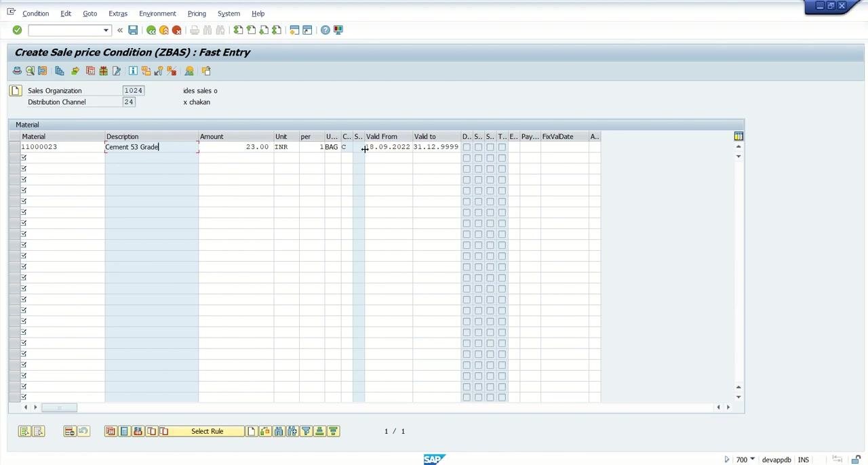Click the Save diskette icon

tap(133, 30)
